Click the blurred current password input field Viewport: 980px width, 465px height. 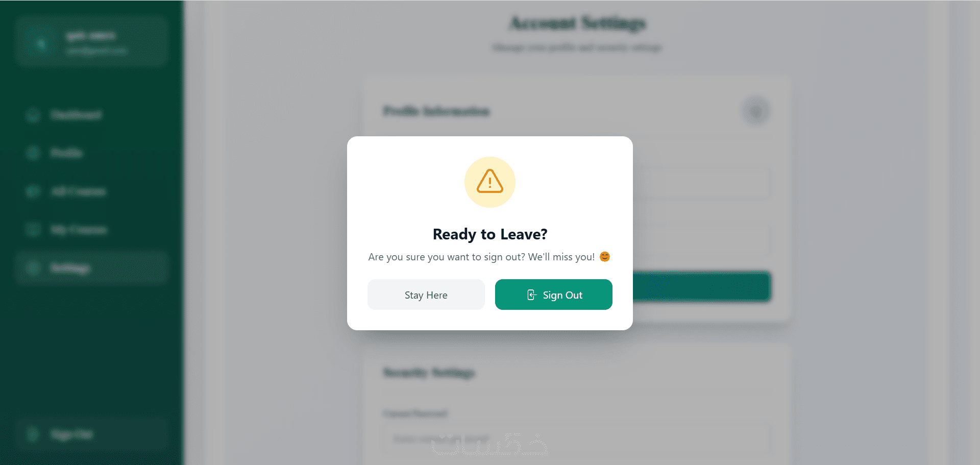(577, 439)
